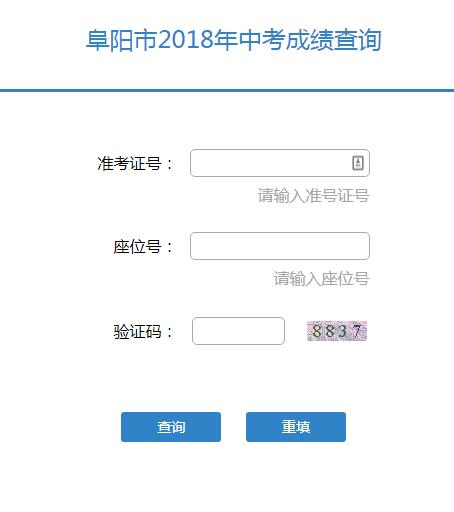
Task: Click the hint text 请输入准号证号
Action: pyautogui.click(x=313, y=195)
